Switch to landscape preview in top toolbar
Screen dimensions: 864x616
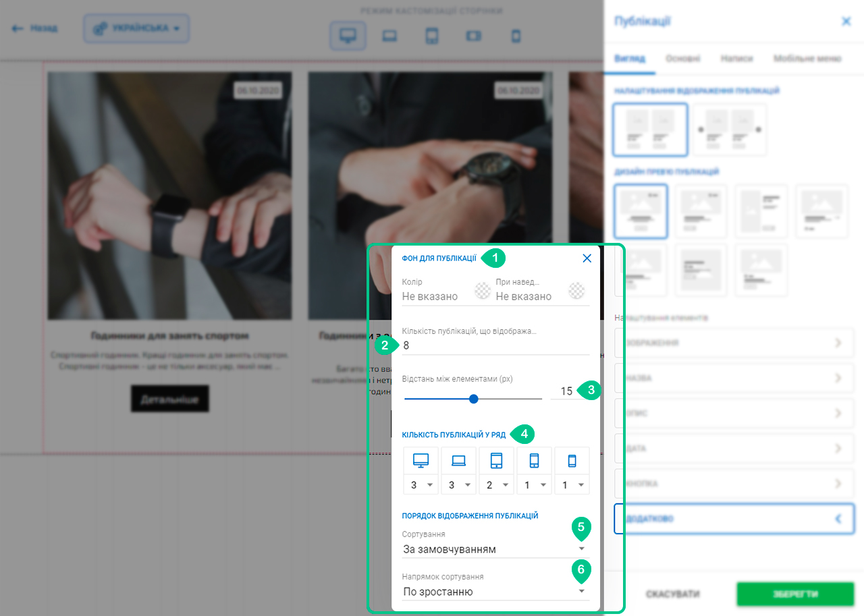tap(474, 36)
